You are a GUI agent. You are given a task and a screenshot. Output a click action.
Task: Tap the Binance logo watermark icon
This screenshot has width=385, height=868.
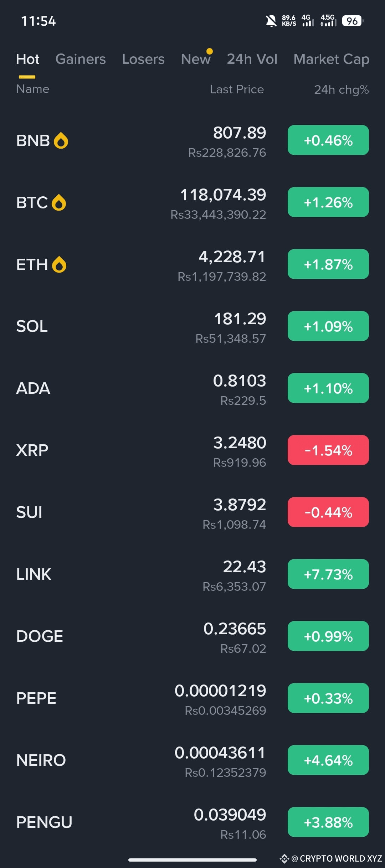click(284, 859)
